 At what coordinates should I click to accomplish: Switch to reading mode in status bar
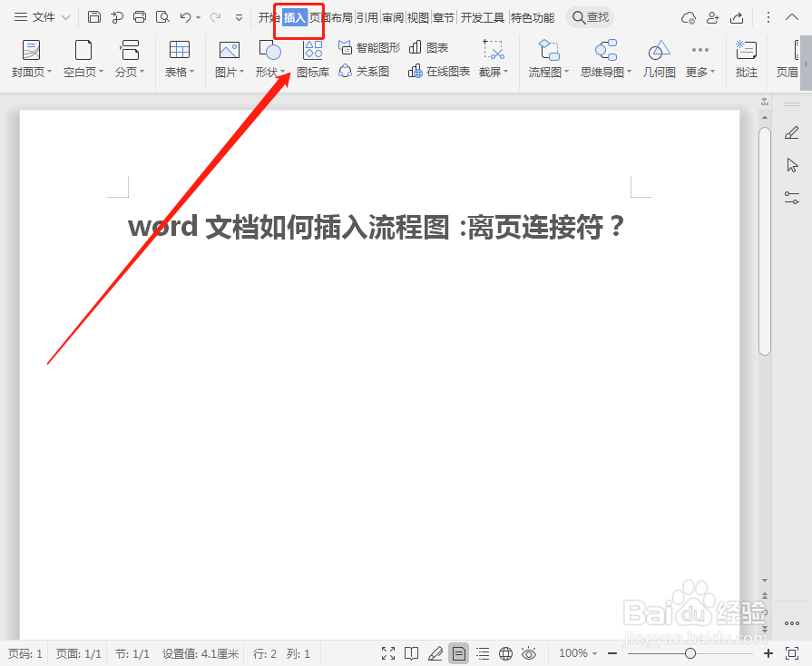[x=412, y=653]
